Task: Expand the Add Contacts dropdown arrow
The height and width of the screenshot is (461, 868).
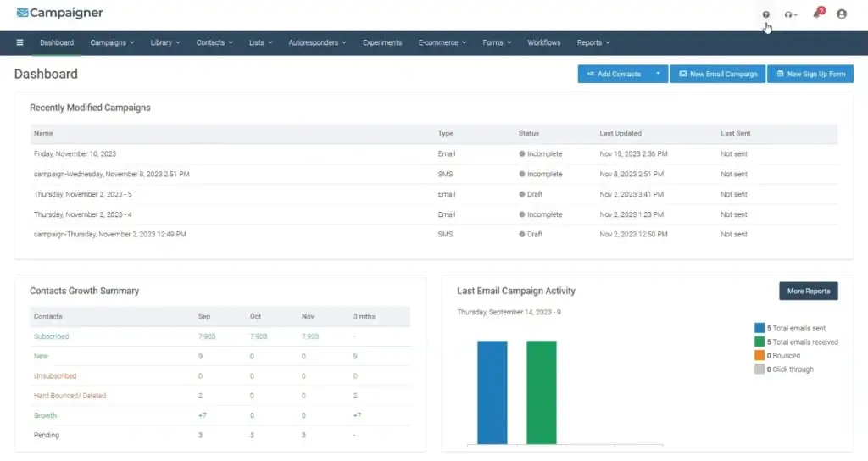Action: pos(658,74)
